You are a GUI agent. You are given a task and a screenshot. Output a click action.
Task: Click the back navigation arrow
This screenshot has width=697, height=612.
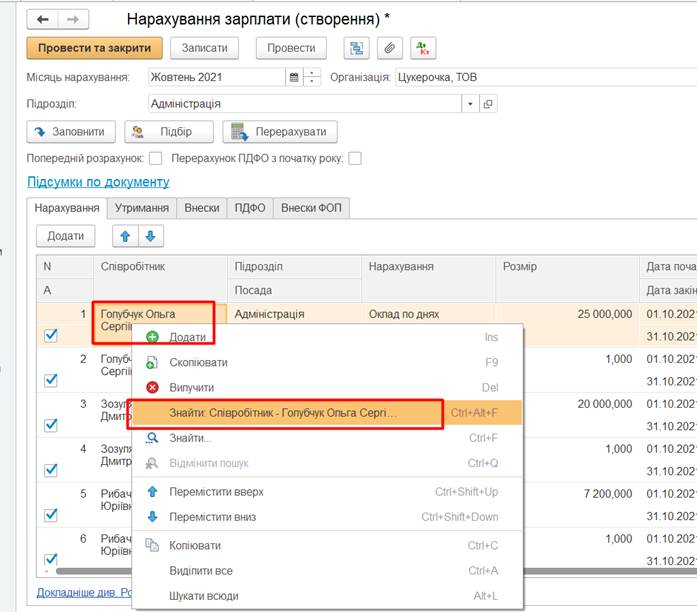point(42,18)
